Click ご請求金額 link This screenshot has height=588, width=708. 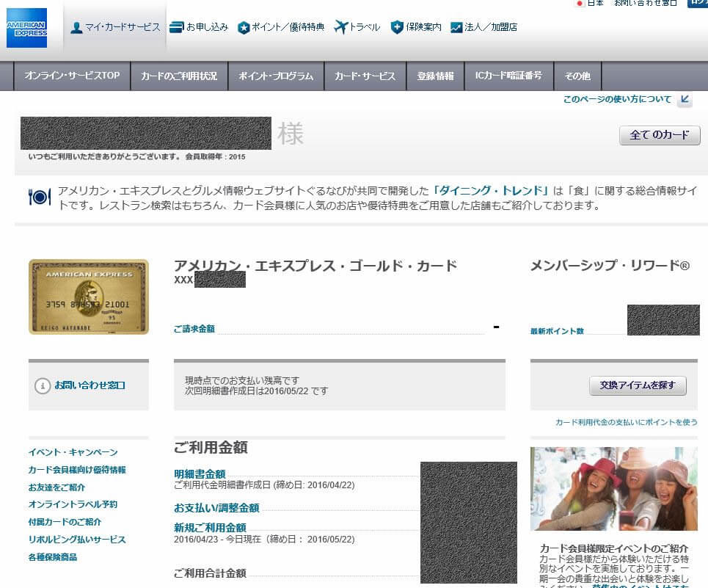[x=194, y=329]
